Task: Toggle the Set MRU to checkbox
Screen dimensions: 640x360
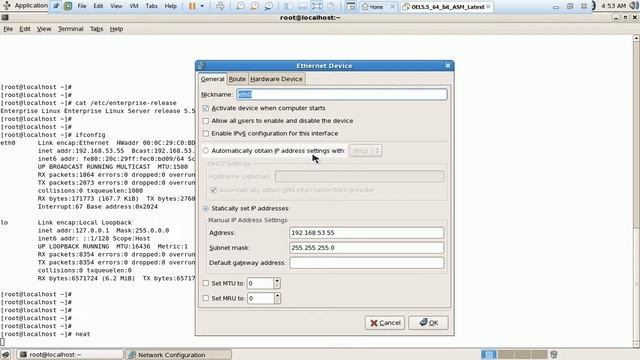Action: pyautogui.click(x=206, y=298)
